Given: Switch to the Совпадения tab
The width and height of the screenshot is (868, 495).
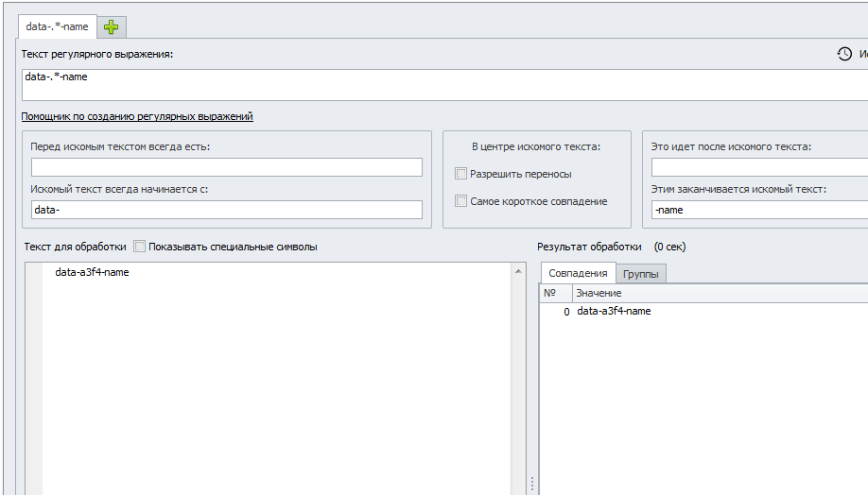Looking at the screenshot, I should [x=578, y=273].
